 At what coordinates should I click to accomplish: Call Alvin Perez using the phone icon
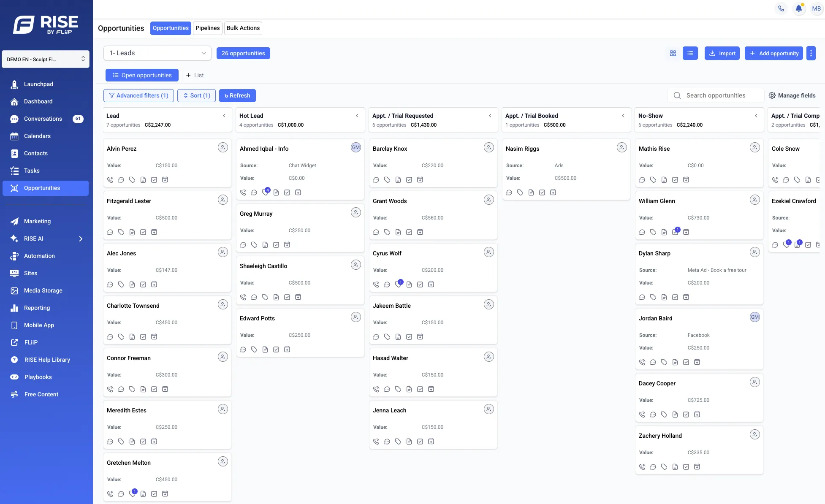[110, 180]
